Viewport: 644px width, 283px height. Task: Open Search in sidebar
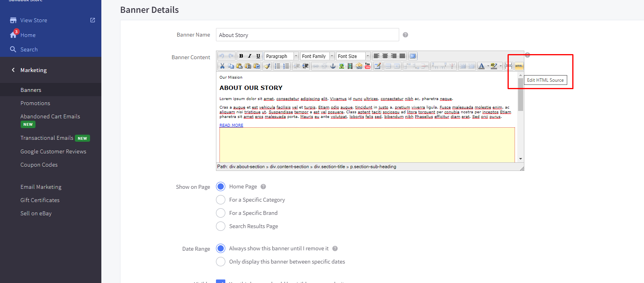[29, 49]
